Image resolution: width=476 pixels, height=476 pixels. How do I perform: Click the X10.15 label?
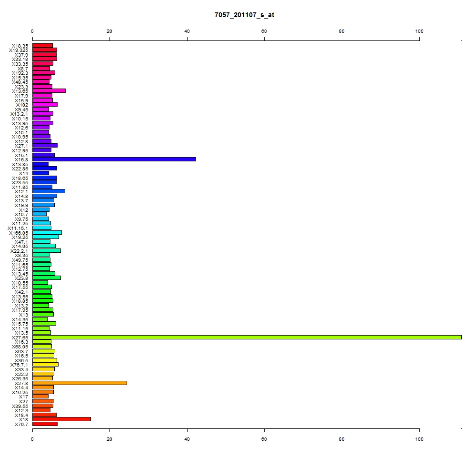coord(20,119)
